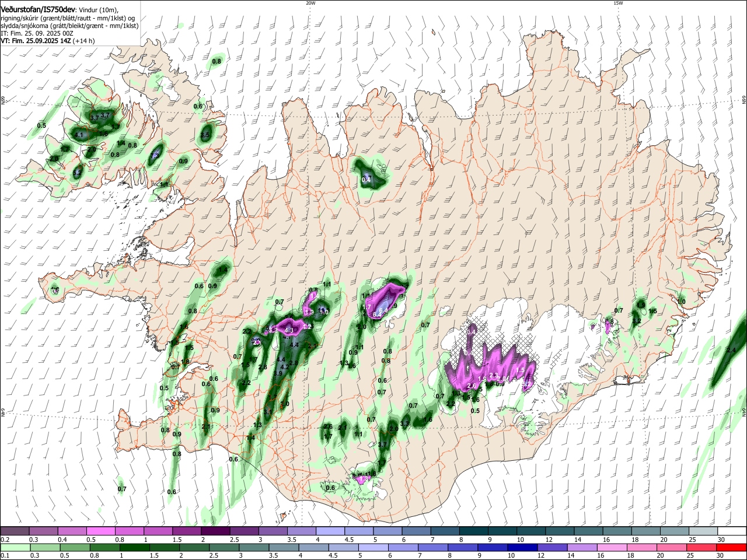Click the white end swatch of the upper legend
747x560 pixels.
[x=732, y=531]
